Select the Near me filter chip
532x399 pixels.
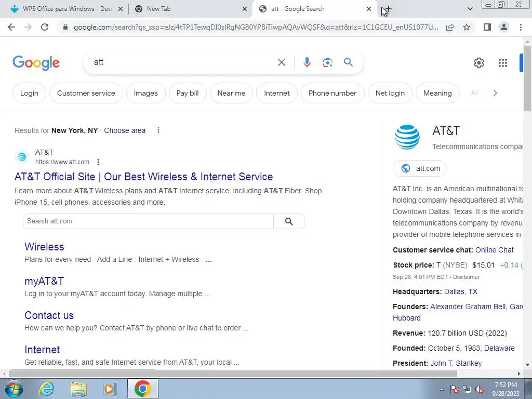[x=231, y=93]
